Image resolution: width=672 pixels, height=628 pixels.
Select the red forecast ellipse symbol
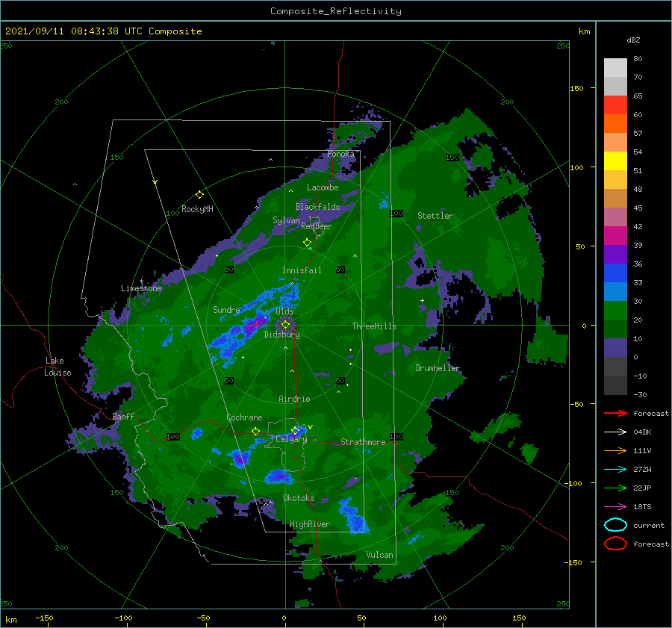pos(615,544)
